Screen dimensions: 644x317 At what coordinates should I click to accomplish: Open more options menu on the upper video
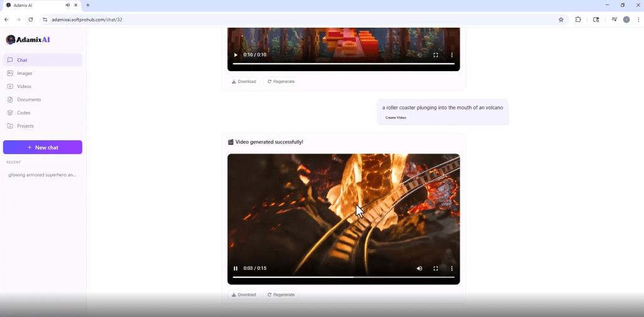point(452,55)
